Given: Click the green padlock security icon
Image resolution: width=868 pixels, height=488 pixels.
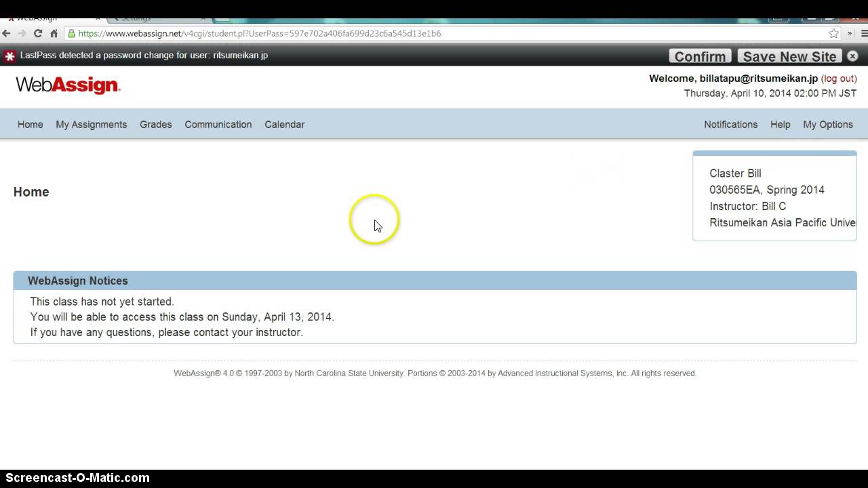Looking at the screenshot, I should click(x=71, y=33).
